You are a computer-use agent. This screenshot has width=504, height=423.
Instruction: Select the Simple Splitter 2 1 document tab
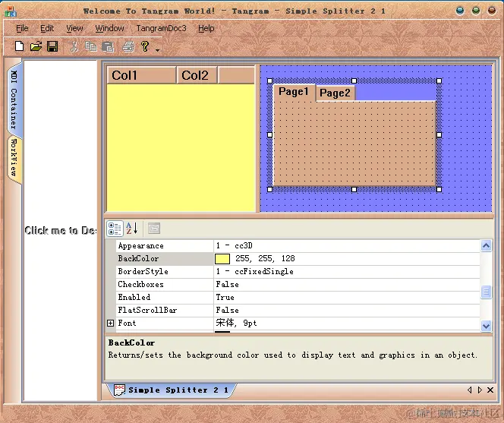(x=172, y=390)
